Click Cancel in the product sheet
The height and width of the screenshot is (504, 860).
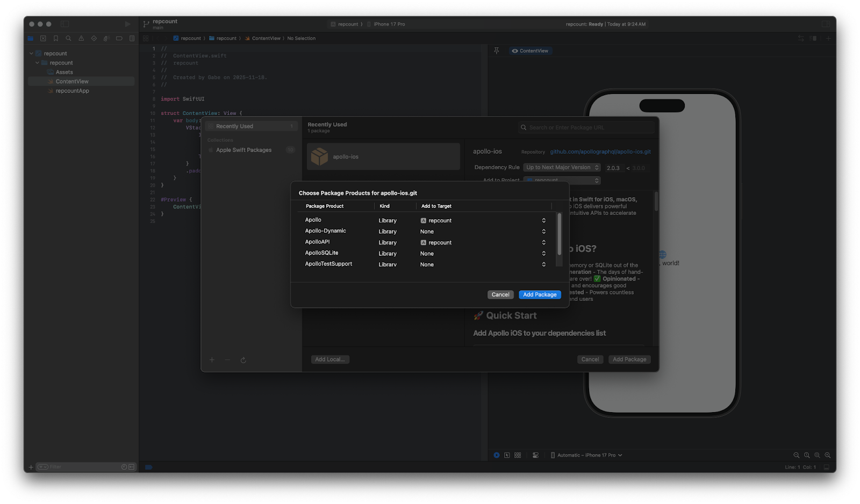tap(500, 294)
